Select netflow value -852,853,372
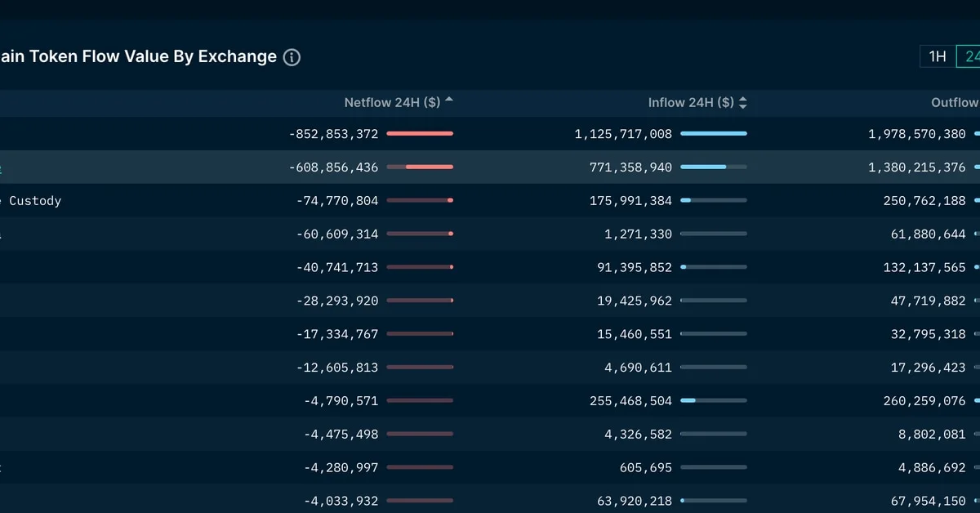This screenshot has width=980, height=513. 333,134
